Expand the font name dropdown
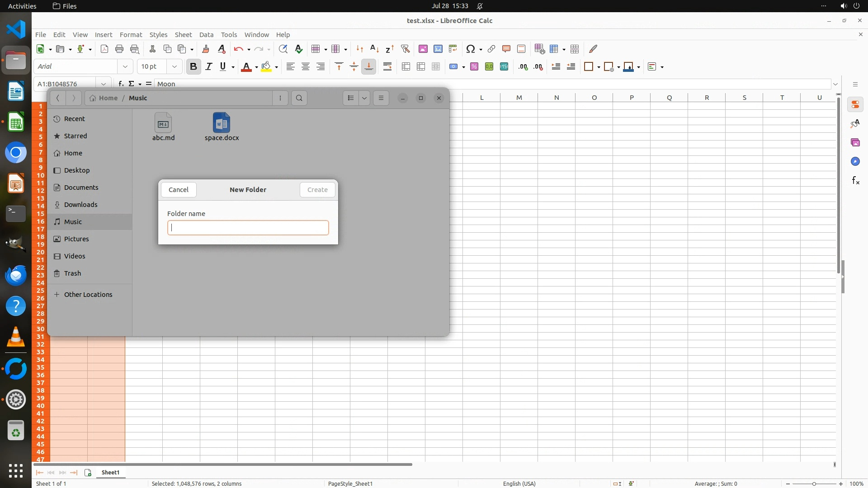The width and height of the screenshot is (868, 488). tap(125, 67)
